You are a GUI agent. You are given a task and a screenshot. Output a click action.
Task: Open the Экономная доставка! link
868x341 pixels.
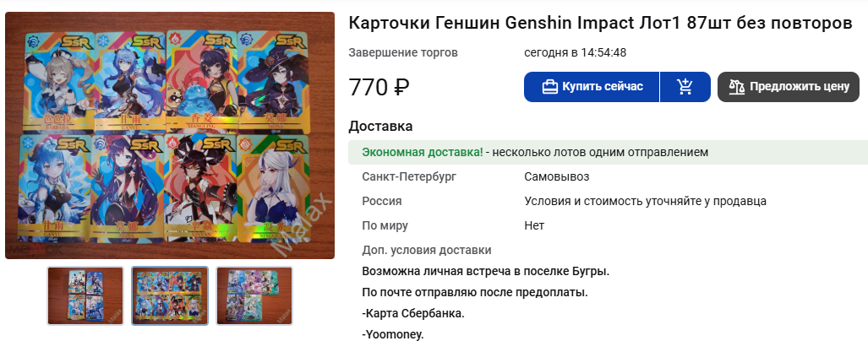423,152
